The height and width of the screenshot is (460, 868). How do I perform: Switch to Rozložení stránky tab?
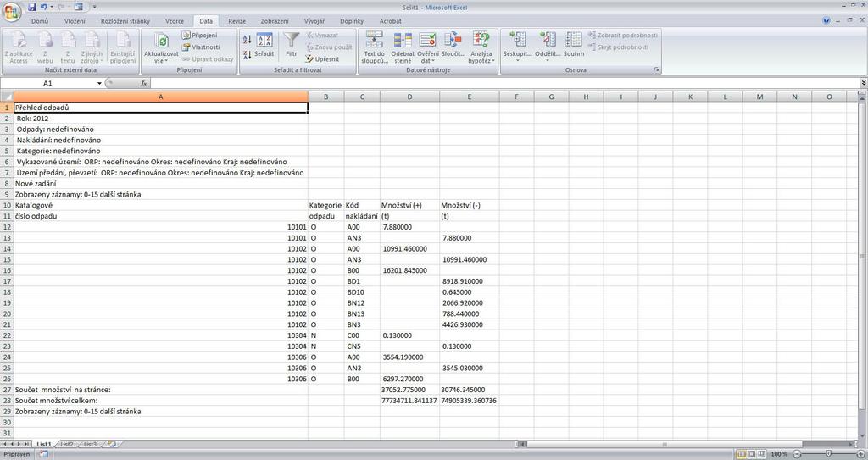point(125,21)
